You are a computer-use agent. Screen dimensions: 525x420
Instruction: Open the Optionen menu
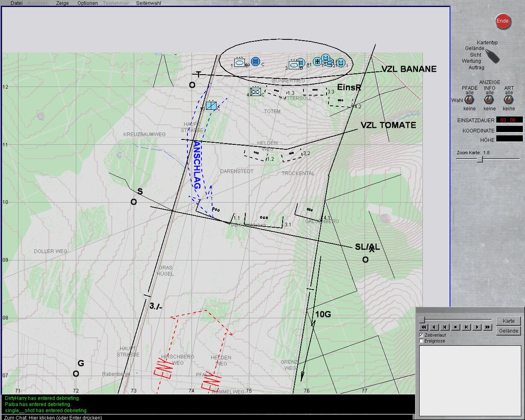[x=87, y=3]
